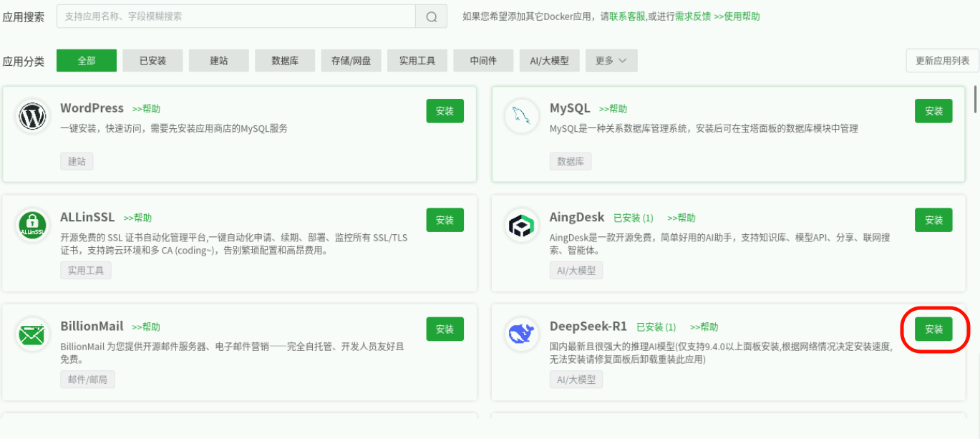
Task: Click the ALLinSSL title text
Action: pyautogui.click(x=87, y=217)
